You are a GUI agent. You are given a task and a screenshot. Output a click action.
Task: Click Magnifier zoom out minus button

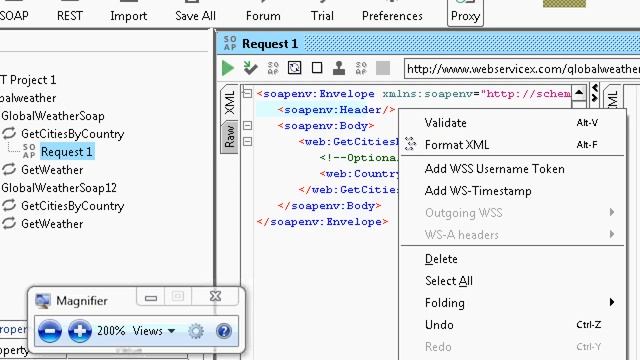[50, 331]
